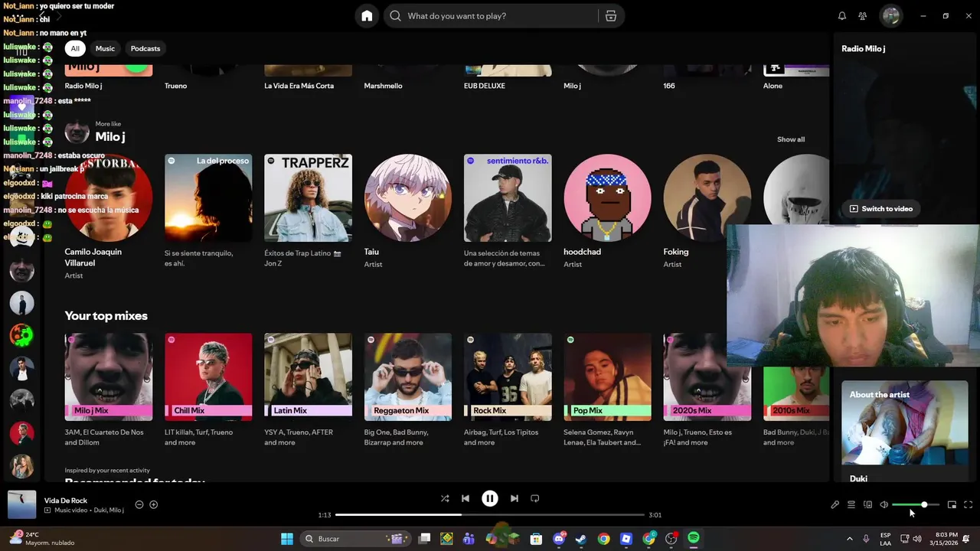Select the Podcasts filter chip
This screenshot has width=980, height=551.
(145, 48)
